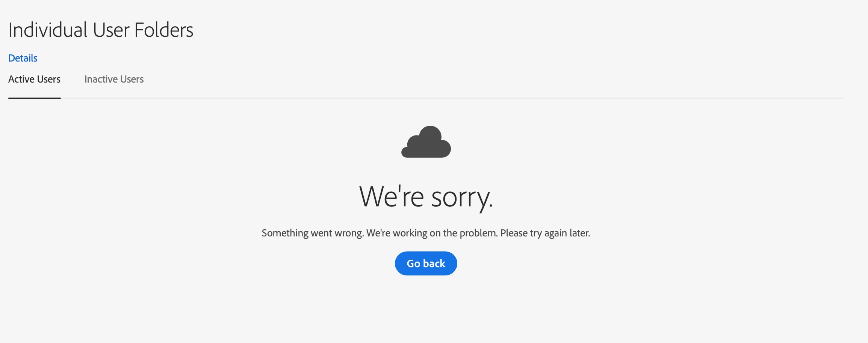Click the underline beneath Active Users

pyautogui.click(x=34, y=98)
